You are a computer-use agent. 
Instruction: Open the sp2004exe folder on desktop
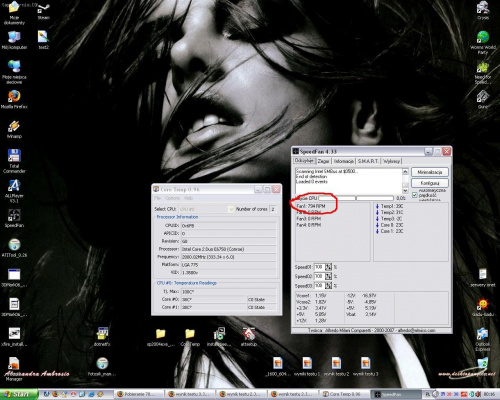pyautogui.click(x=160, y=337)
